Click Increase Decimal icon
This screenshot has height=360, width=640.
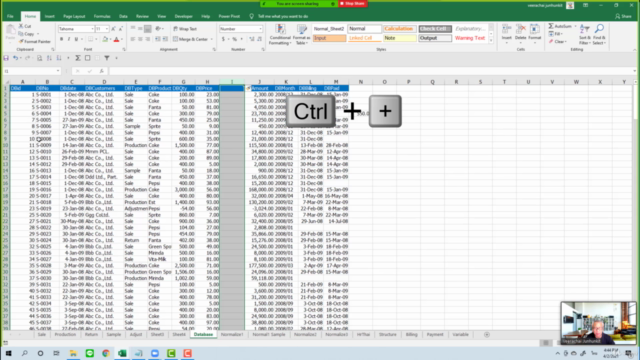point(252,39)
